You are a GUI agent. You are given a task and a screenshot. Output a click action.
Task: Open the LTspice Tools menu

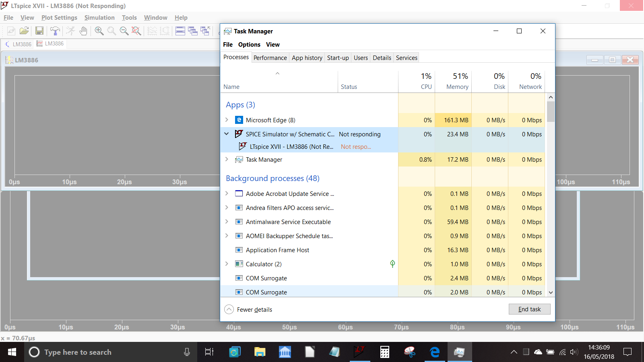pyautogui.click(x=129, y=18)
